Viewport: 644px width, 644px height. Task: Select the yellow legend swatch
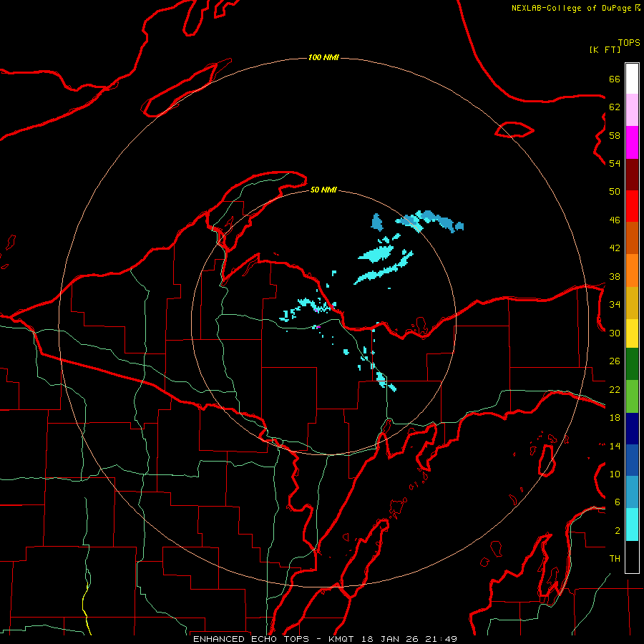(632, 333)
